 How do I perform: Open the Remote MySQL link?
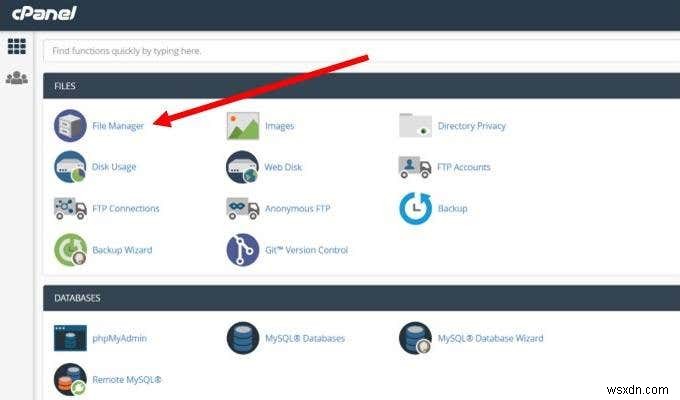click(x=127, y=380)
